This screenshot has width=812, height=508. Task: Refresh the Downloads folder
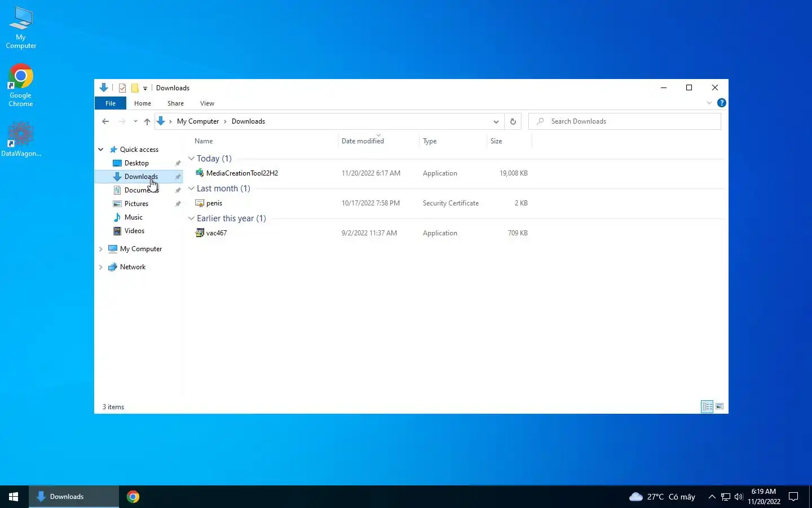(513, 121)
